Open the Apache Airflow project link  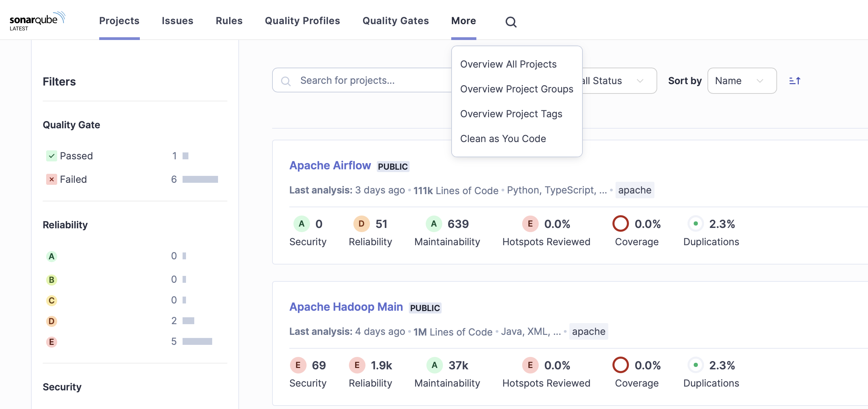(x=330, y=166)
